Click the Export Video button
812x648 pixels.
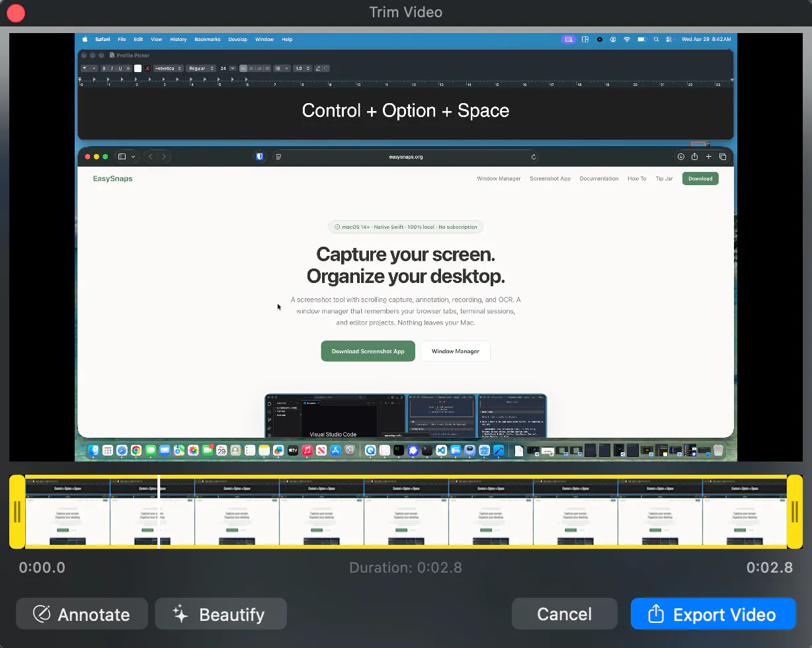(x=713, y=614)
